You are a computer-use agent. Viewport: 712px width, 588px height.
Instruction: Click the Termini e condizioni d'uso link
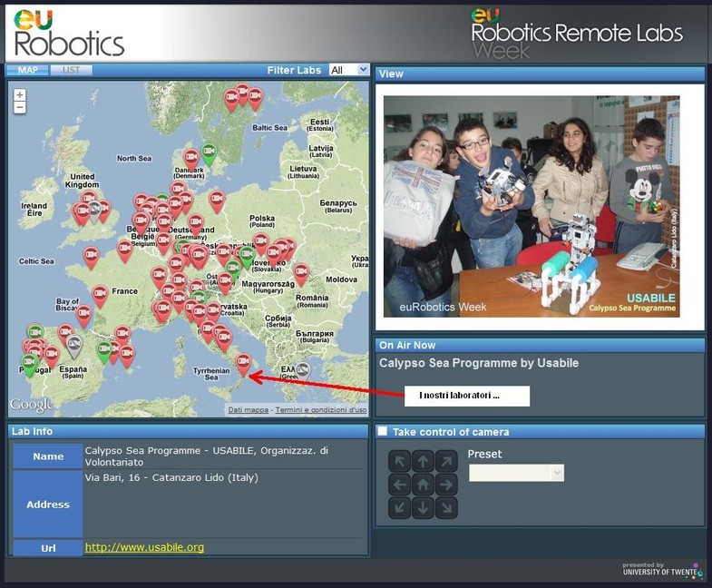(321, 410)
